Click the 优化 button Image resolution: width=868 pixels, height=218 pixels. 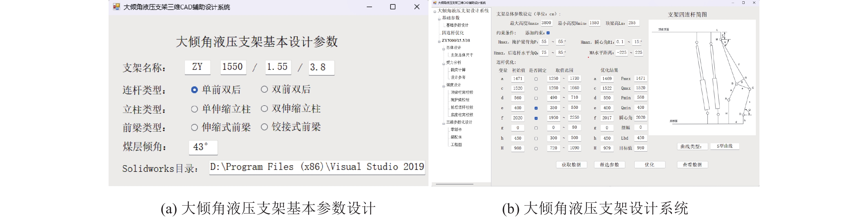(x=649, y=164)
